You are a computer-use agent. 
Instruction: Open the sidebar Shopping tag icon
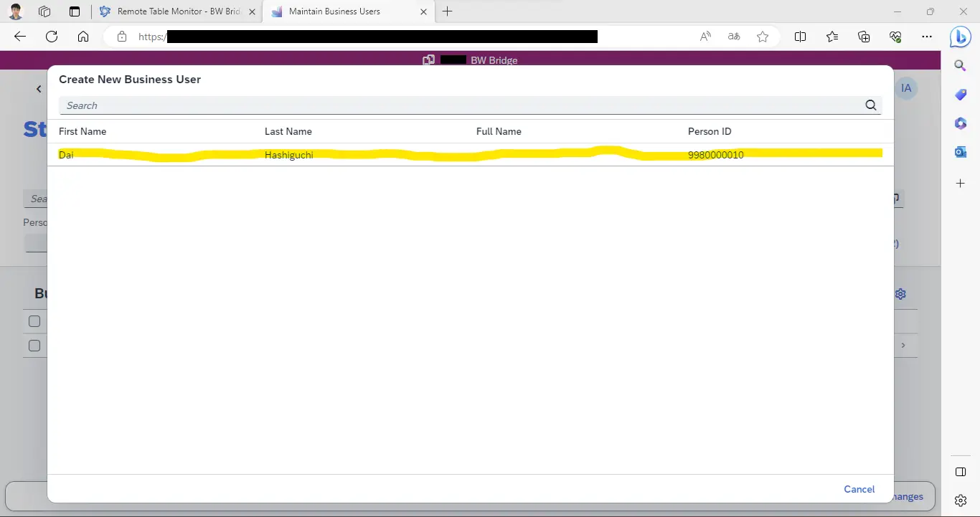point(961,95)
